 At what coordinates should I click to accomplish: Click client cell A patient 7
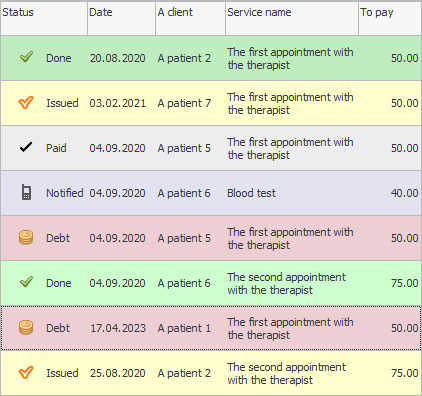pos(184,103)
